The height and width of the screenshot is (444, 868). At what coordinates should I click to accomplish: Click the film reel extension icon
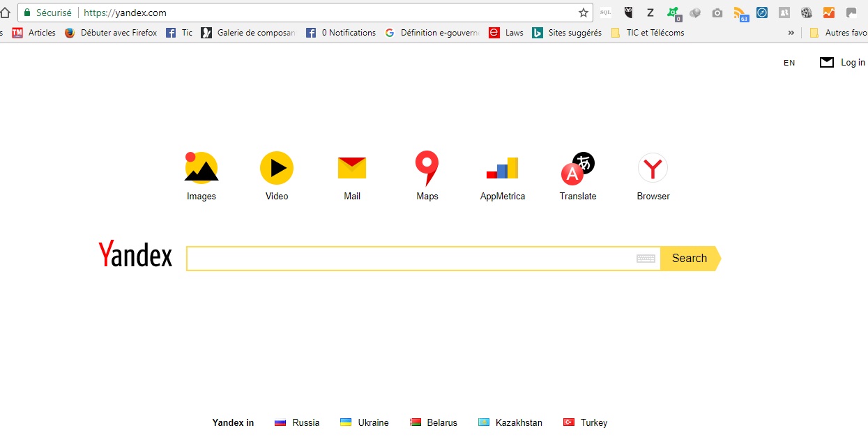click(807, 13)
